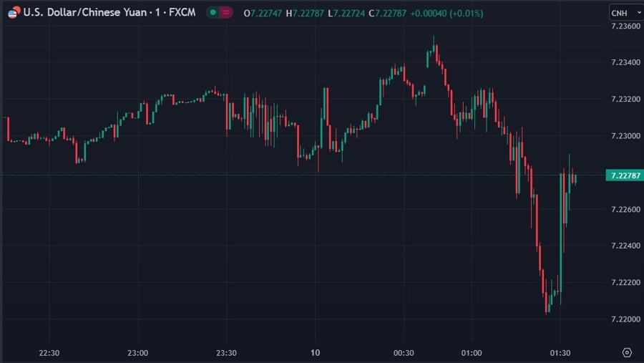Image resolution: width=644 pixels, height=363 pixels.
Task: Click the 7.23200 price axis label
Action: (625, 99)
